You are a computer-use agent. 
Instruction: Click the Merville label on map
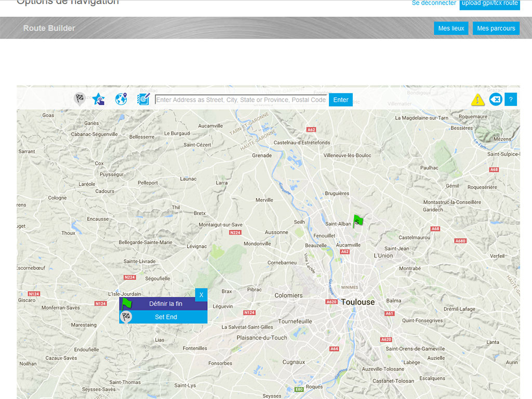click(x=264, y=200)
